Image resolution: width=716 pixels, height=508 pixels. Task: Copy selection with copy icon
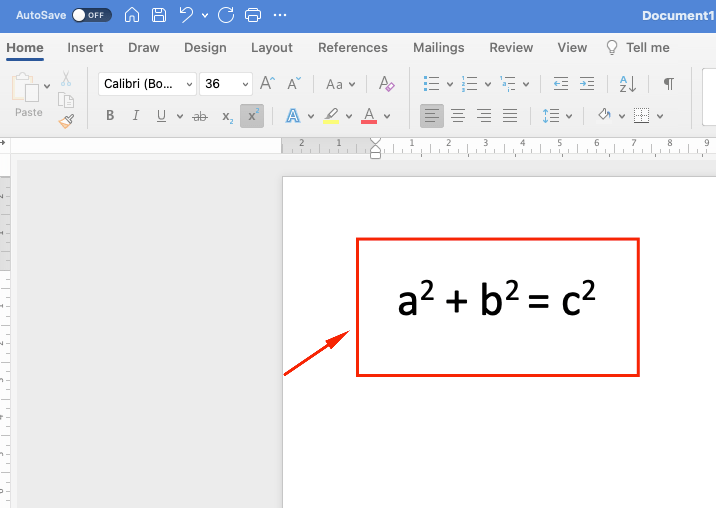pyautogui.click(x=66, y=100)
